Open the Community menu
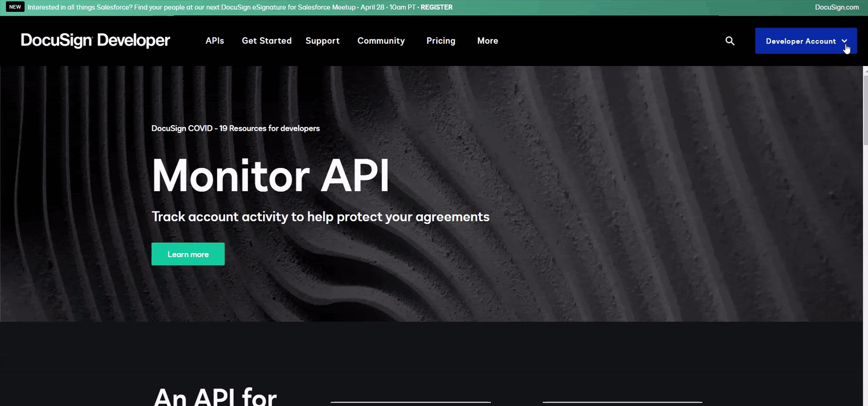The height and width of the screenshot is (406, 868). [x=381, y=41]
